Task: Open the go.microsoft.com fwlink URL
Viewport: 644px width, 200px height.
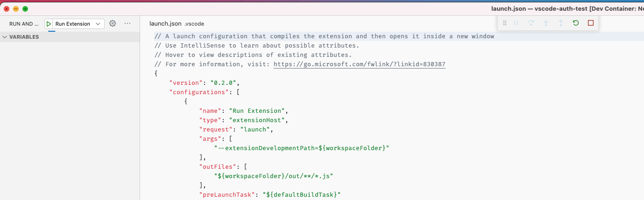Action: tap(360, 64)
